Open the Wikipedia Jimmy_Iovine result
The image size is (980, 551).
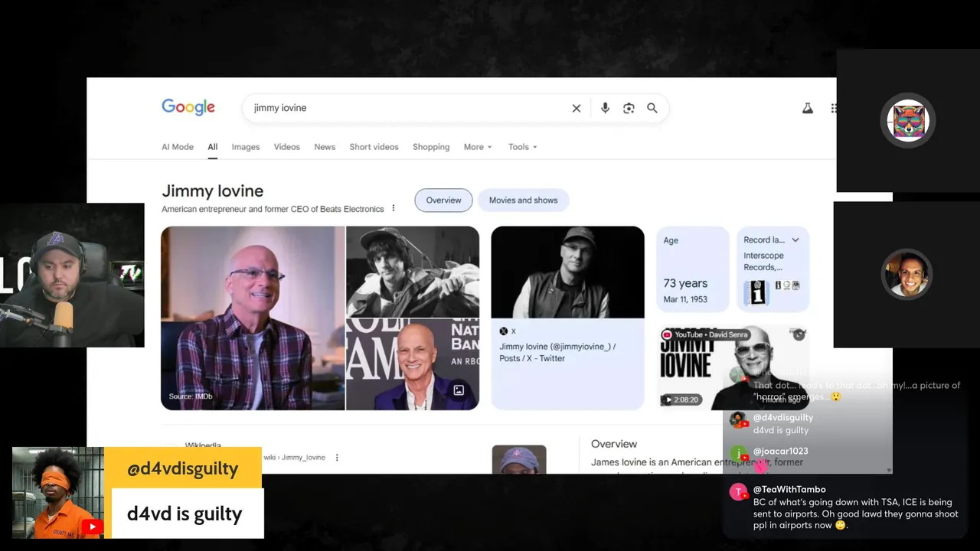pos(295,458)
